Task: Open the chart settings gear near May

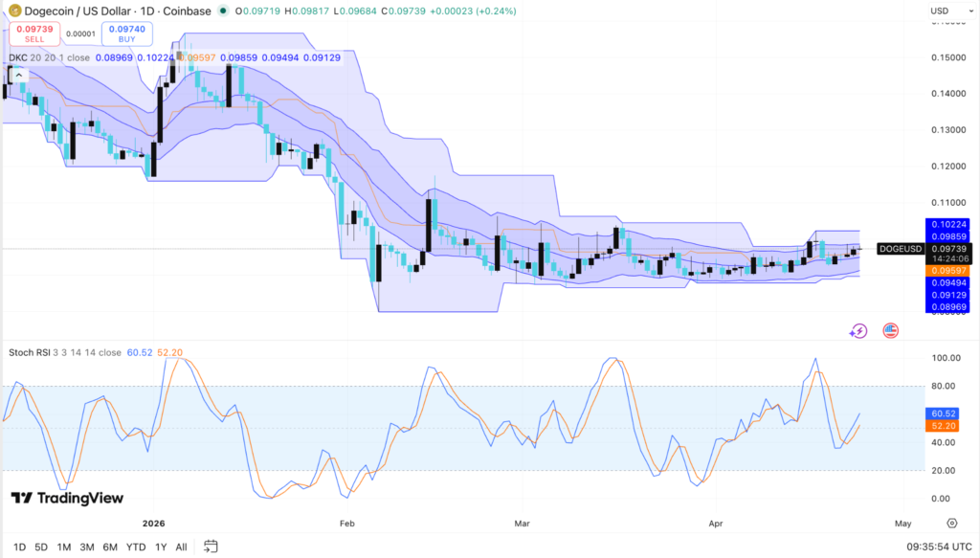Action: click(951, 524)
